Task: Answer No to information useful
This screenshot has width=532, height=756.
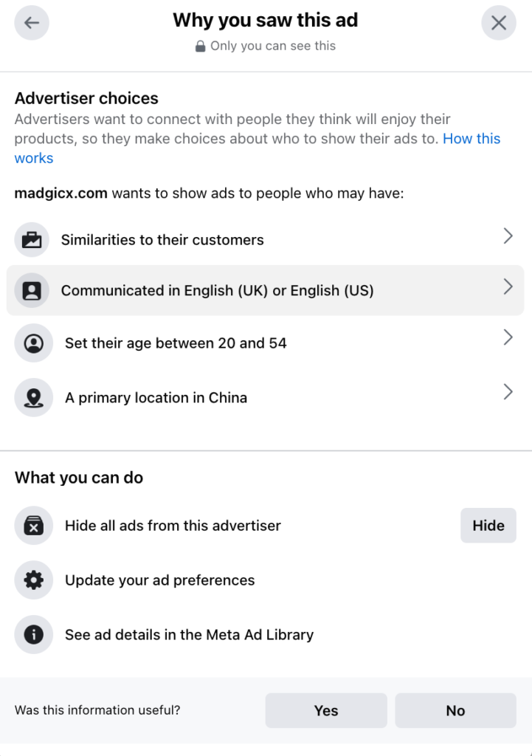Action: pyautogui.click(x=455, y=711)
